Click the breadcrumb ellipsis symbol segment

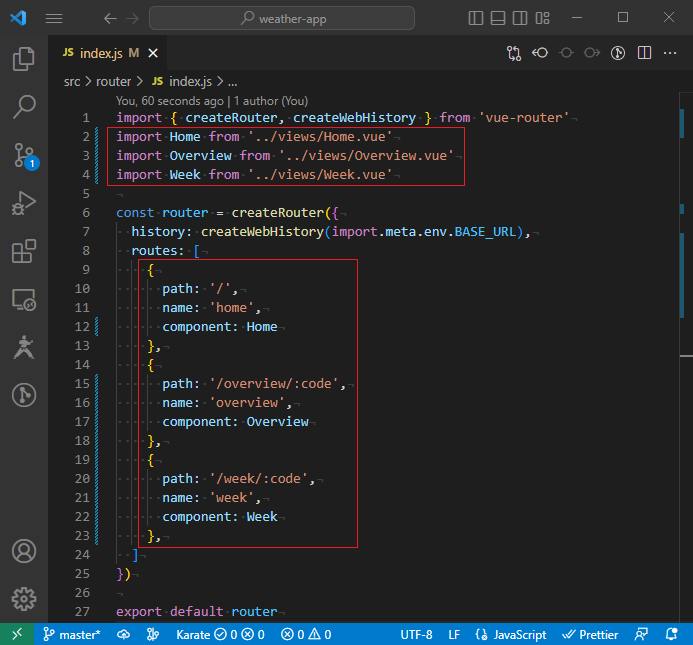click(232, 82)
